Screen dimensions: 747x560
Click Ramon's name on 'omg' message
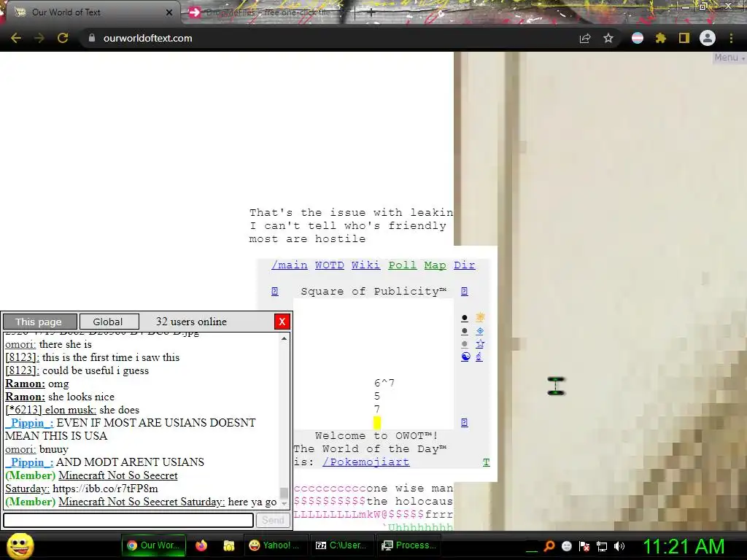(x=26, y=384)
